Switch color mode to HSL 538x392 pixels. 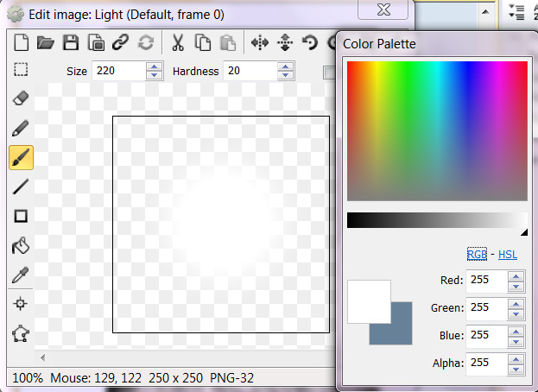pyautogui.click(x=508, y=254)
